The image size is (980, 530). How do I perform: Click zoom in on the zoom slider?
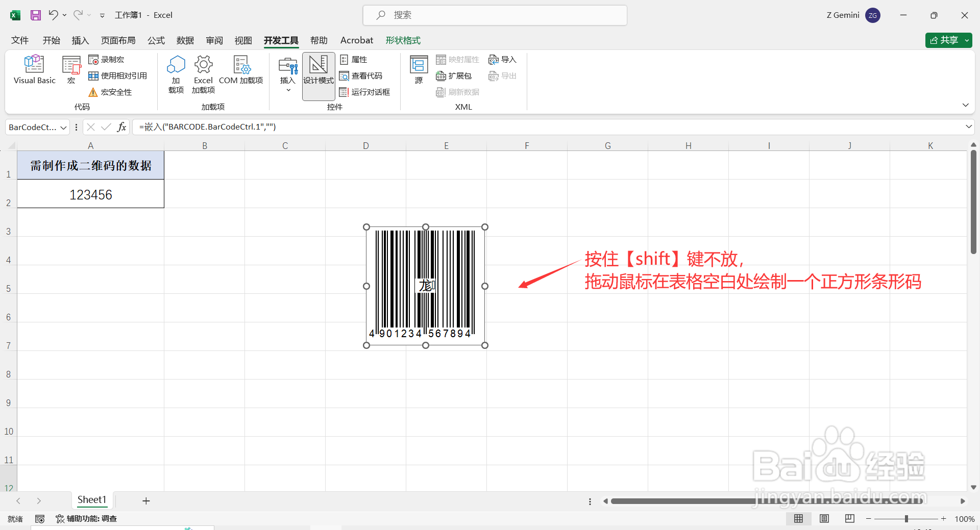pos(943,519)
